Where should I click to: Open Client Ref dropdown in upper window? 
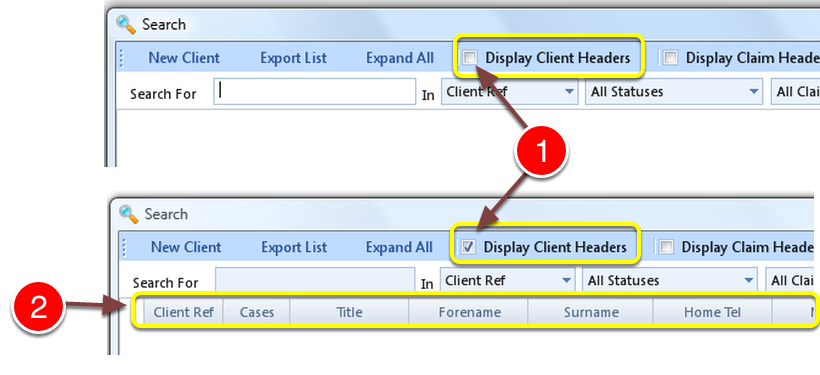click(x=510, y=92)
